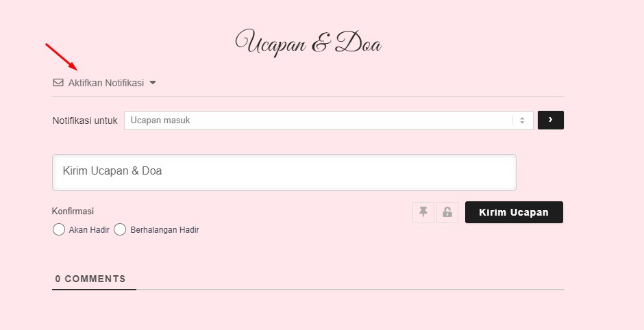
Task: Select the Akan Hadir radio option
Action: 59,229
